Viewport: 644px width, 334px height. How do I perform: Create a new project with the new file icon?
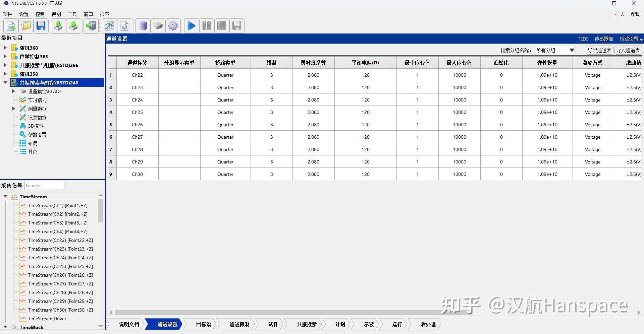[10, 26]
